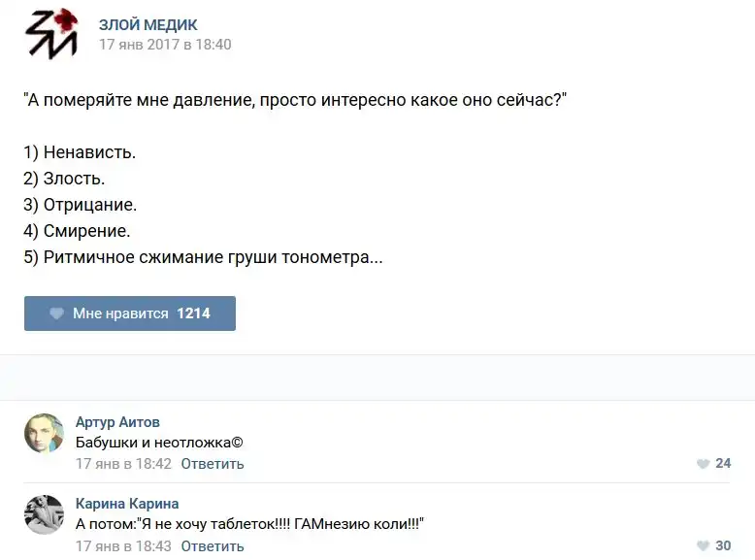Click the post's quoted question about давление
The height and width of the screenshot is (560, 755).
tap(295, 100)
